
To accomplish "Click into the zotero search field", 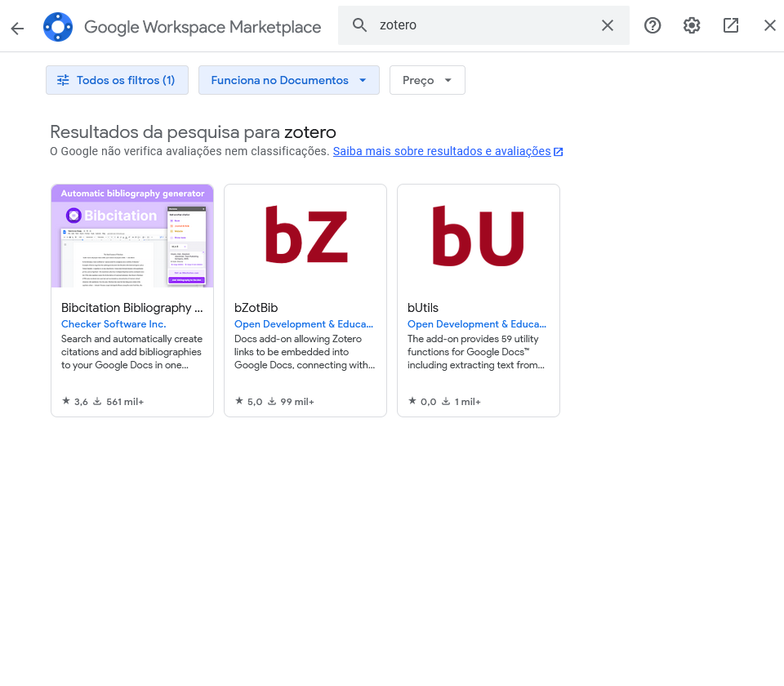I will (483, 25).
